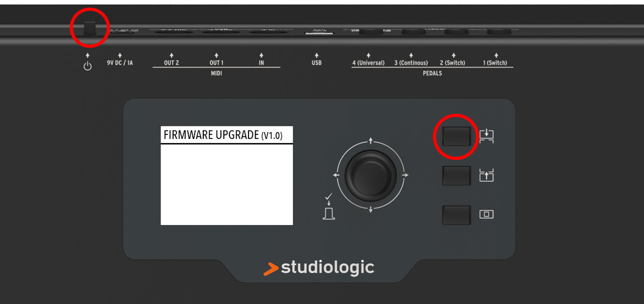Click the MIDI OUT 1 port label
Screen dimensions: 644x304
[216, 63]
